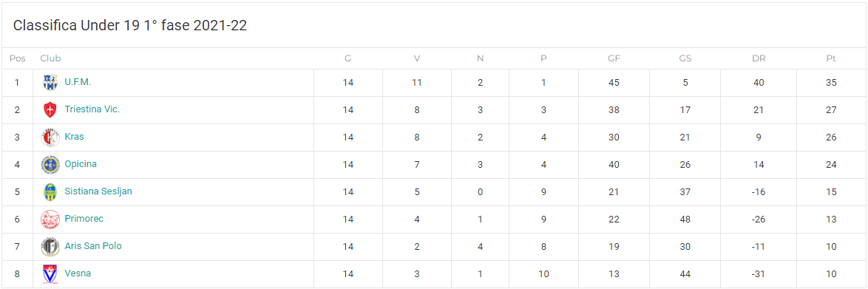Image resolution: width=868 pixels, height=289 pixels.
Task: Click the GF column header
Action: [614, 58]
